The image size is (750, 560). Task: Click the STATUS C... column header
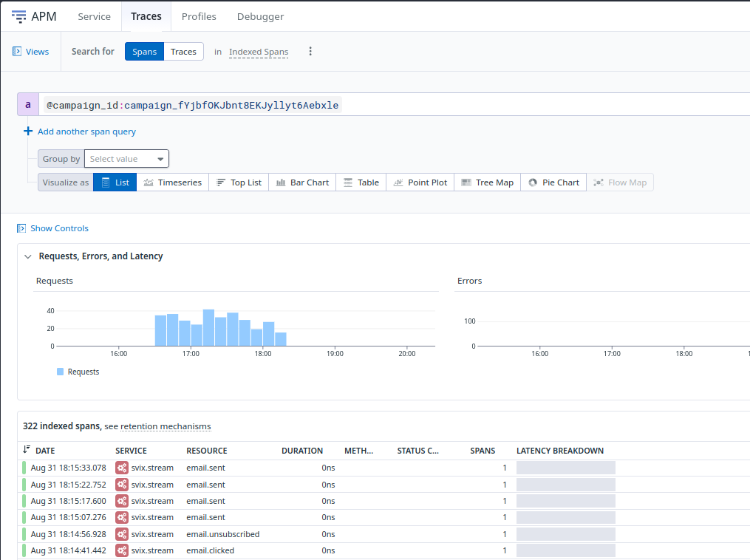point(417,451)
